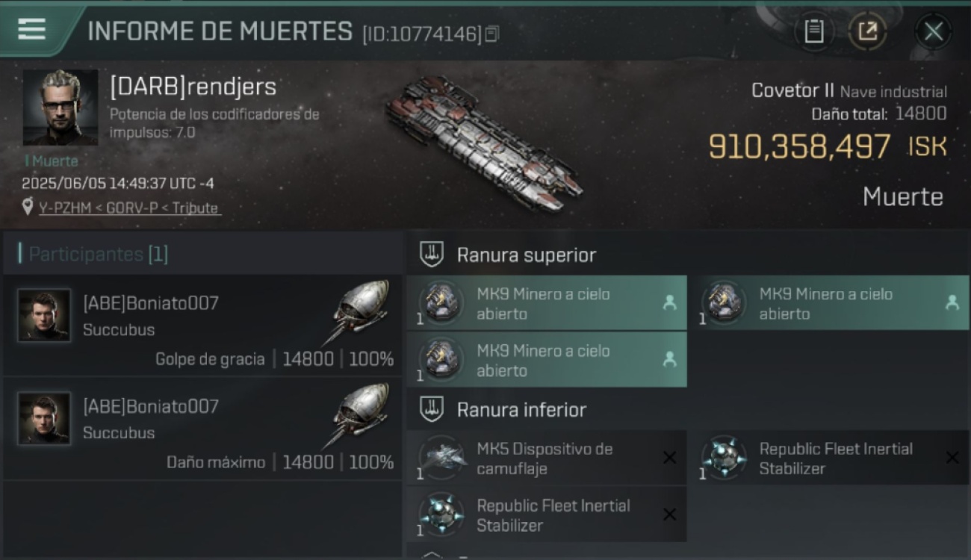Click the share export icon

click(x=867, y=31)
